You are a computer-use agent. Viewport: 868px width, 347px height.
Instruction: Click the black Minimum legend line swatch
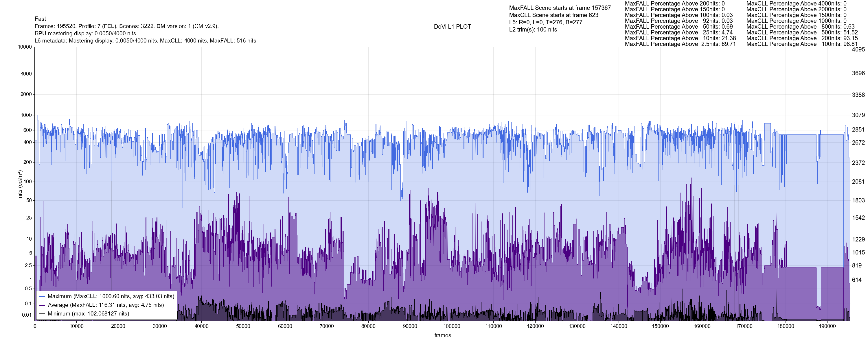[x=42, y=314]
